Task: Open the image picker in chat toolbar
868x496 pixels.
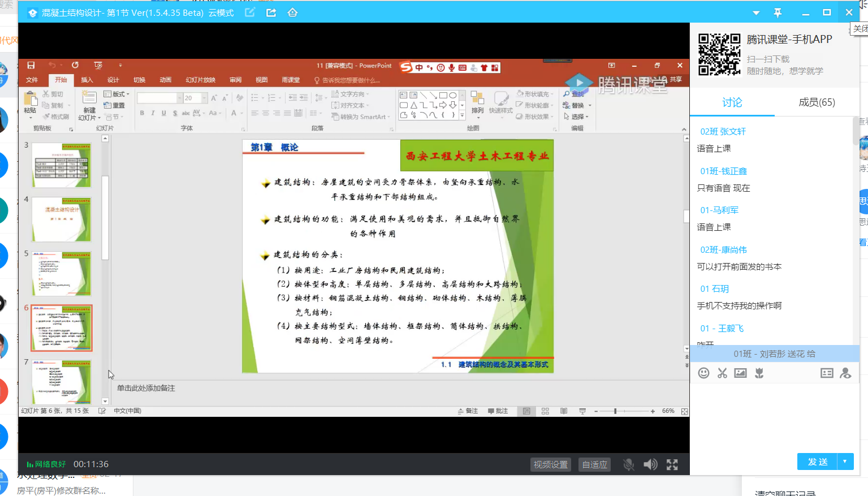Action: pos(740,373)
